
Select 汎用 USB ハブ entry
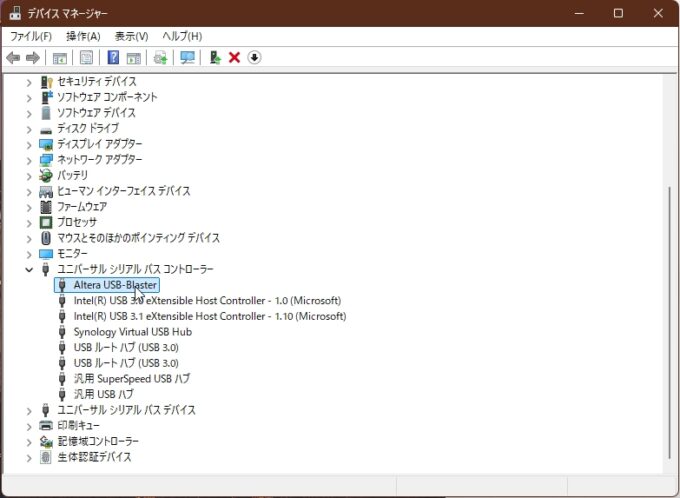(104, 394)
